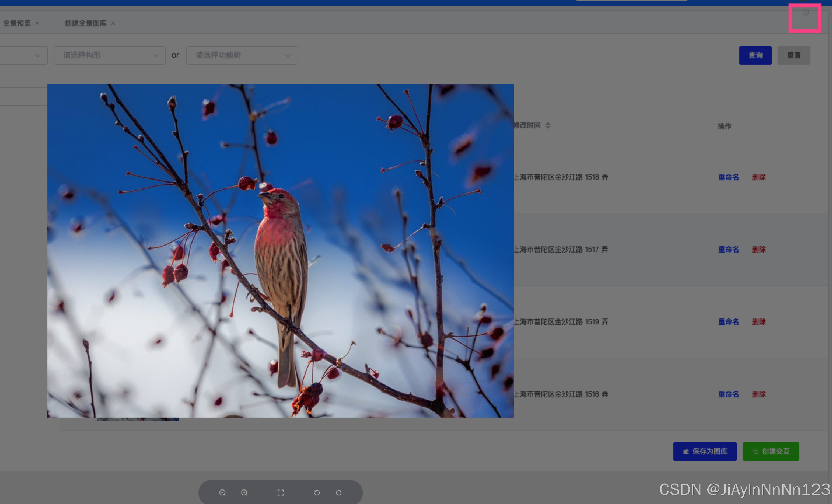Open the 请选择功能树 dropdown
This screenshot has height=504, width=832.
pos(242,55)
